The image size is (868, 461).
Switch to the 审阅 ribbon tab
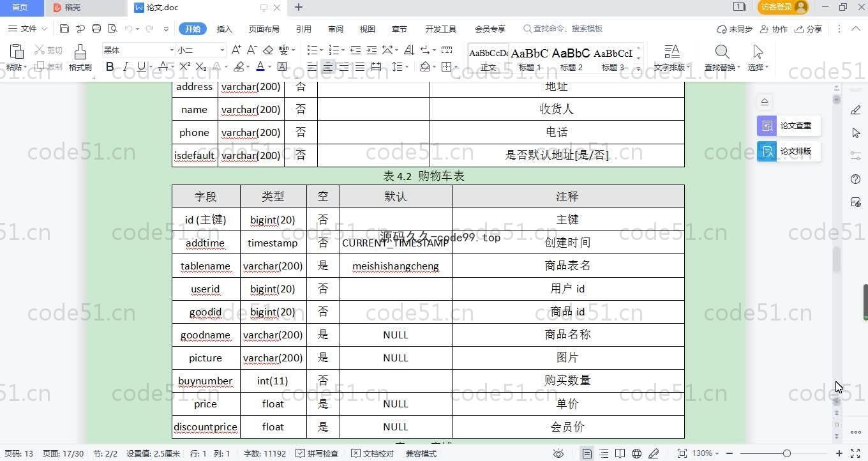coord(336,29)
